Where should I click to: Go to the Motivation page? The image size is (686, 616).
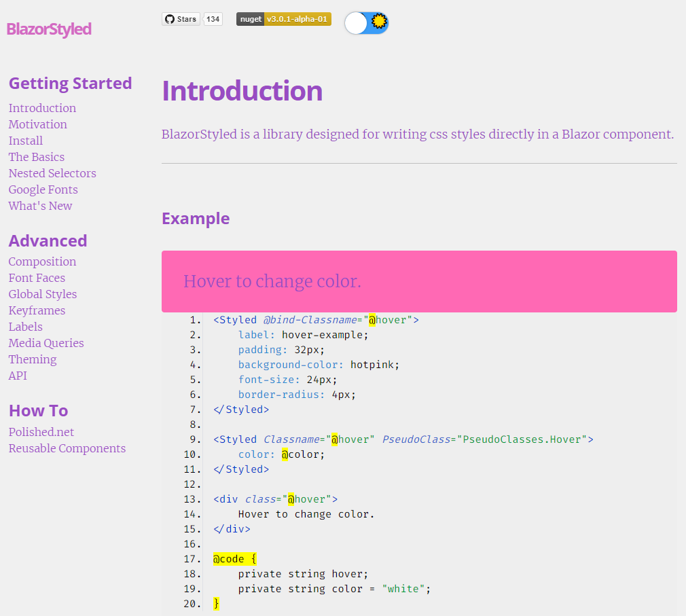[x=37, y=124]
